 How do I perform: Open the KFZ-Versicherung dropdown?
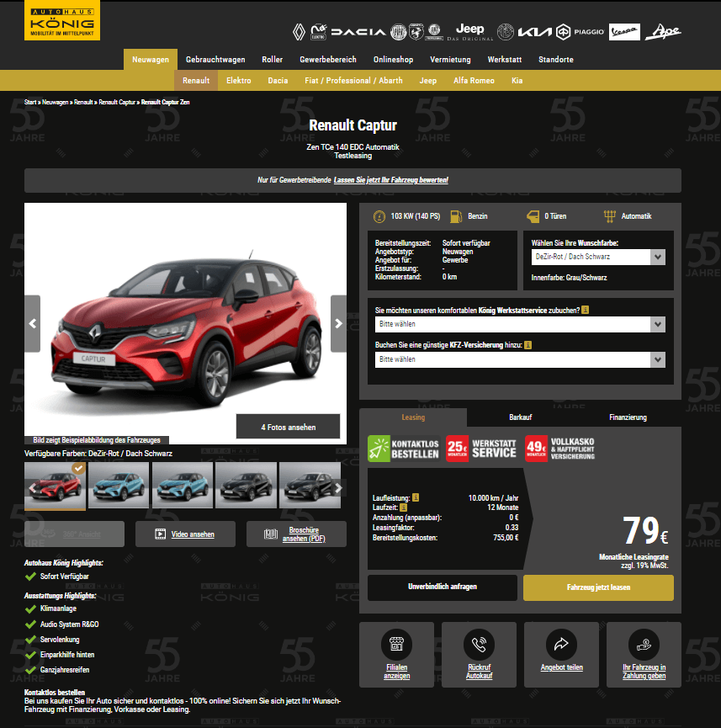coord(520,359)
